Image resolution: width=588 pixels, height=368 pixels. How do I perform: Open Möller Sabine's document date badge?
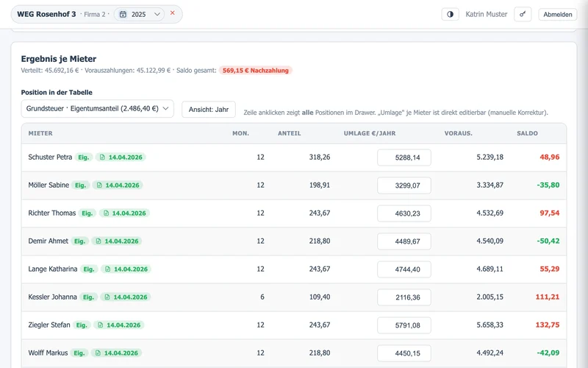(118, 185)
